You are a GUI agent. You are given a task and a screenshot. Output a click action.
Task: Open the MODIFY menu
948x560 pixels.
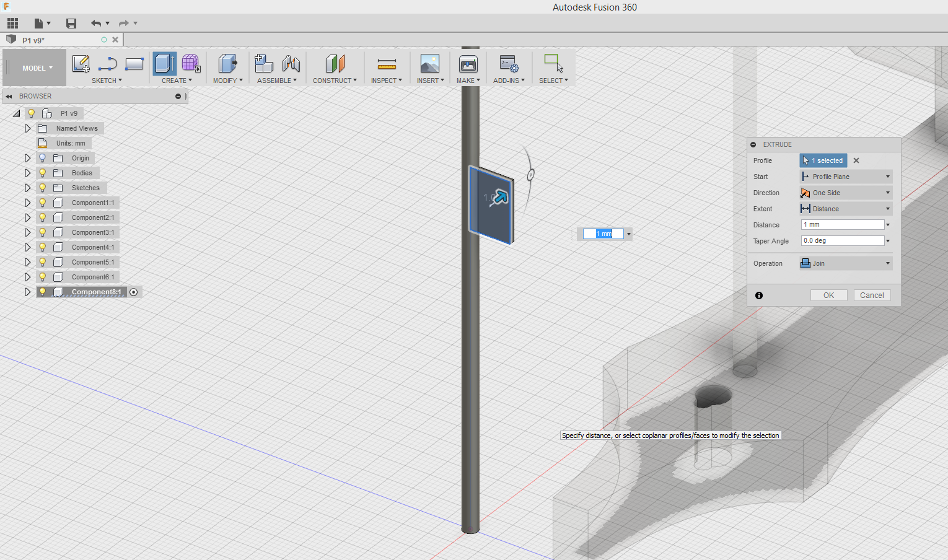[228, 81]
